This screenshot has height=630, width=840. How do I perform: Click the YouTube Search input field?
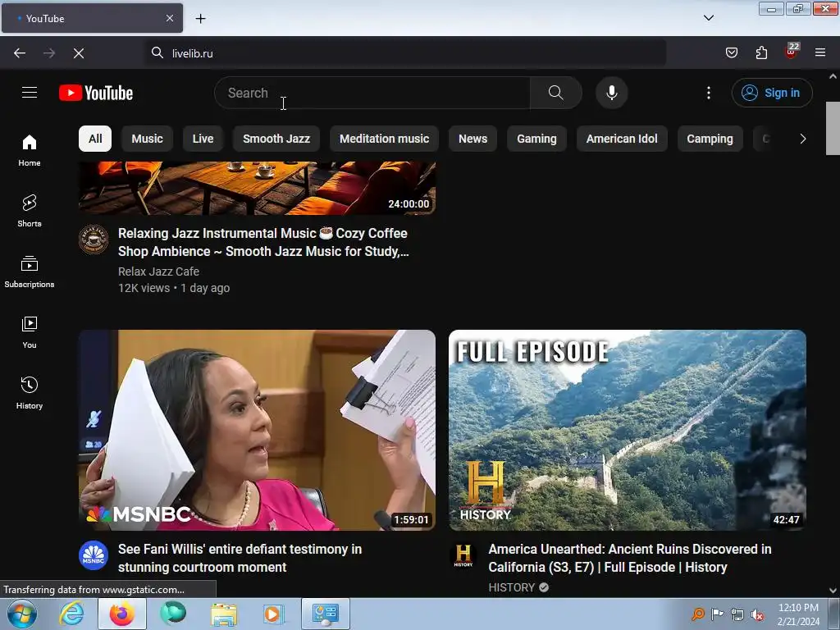pos(372,93)
